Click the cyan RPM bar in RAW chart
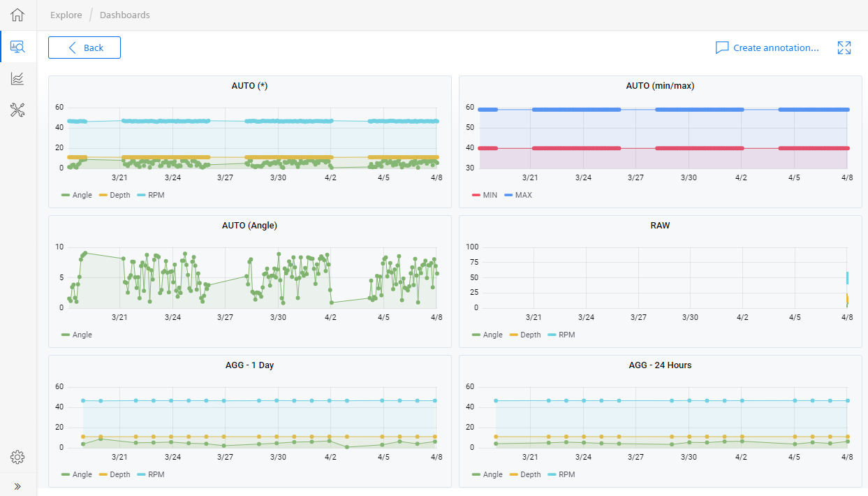This screenshot has width=868, height=496. point(847,278)
